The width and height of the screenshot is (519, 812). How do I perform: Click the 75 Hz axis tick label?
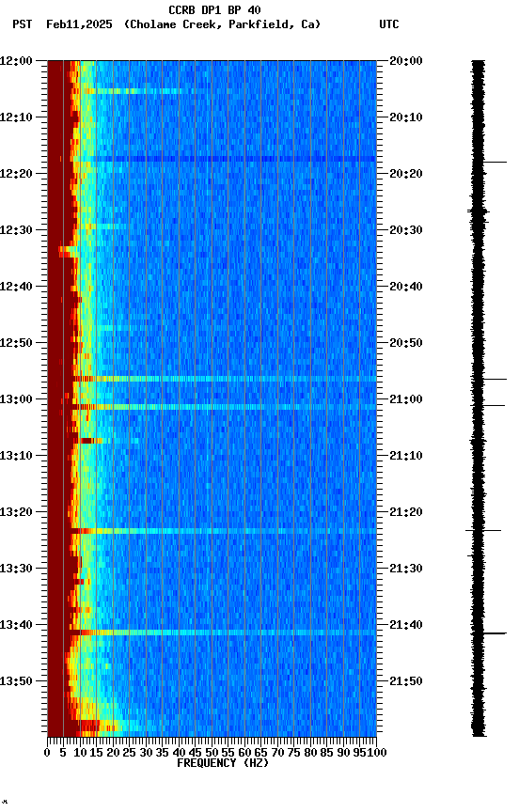293,753
